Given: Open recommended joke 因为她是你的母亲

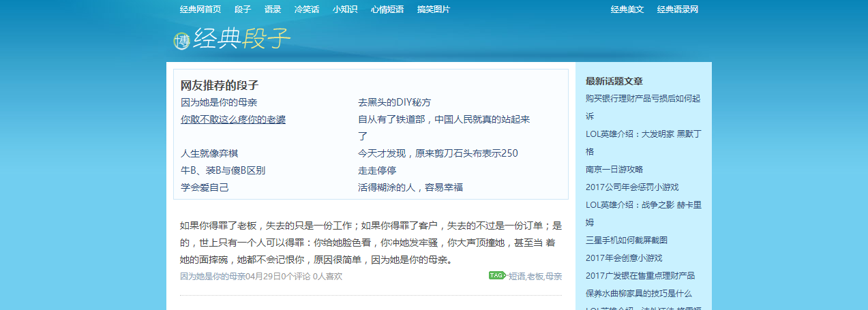Looking at the screenshot, I should click(219, 102).
